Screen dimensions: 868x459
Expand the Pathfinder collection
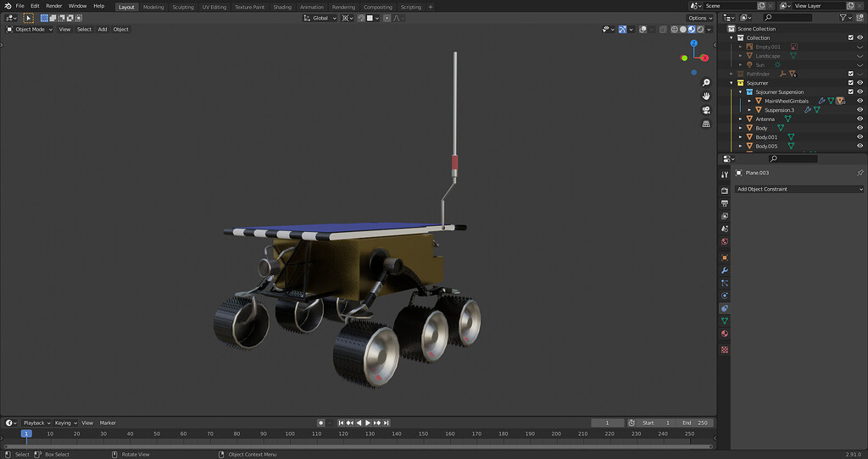732,74
